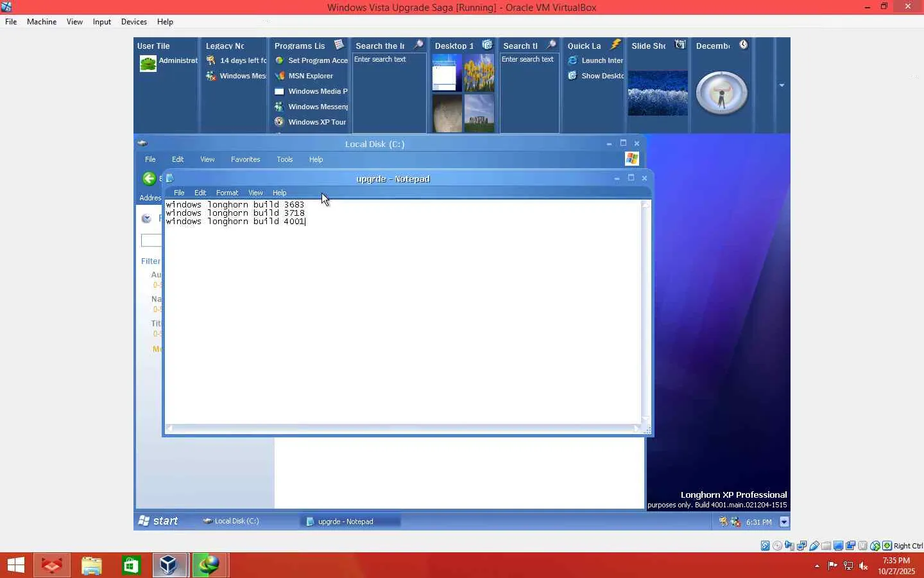This screenshot has height=578, width=924.
Task: Click the Desktop 1 tile header icon
Action: point(487,45)
